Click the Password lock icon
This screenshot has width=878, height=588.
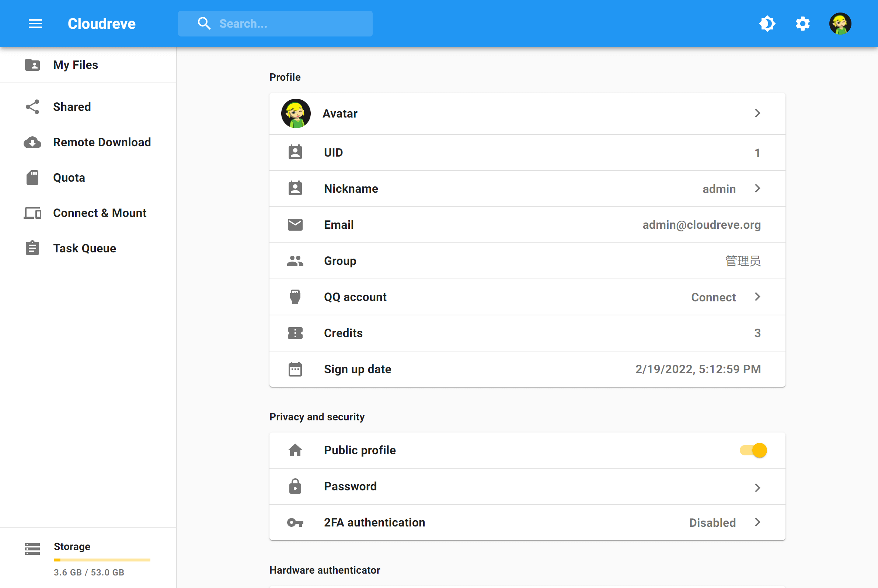click(295, 486)
